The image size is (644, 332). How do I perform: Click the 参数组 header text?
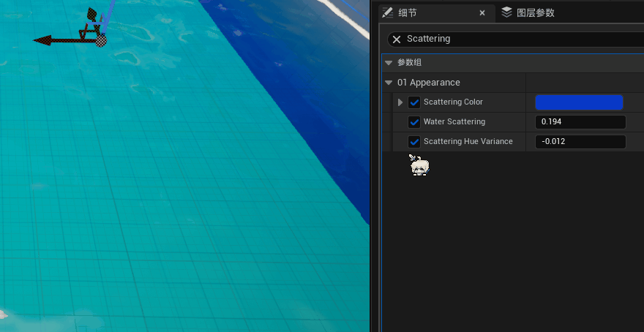point(410,63)
